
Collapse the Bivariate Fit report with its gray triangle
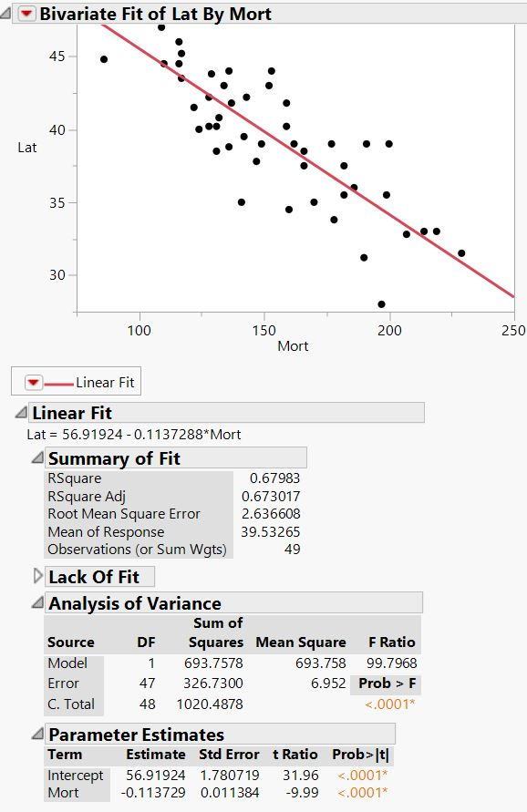pyautogui.click(x=7, y=15)
